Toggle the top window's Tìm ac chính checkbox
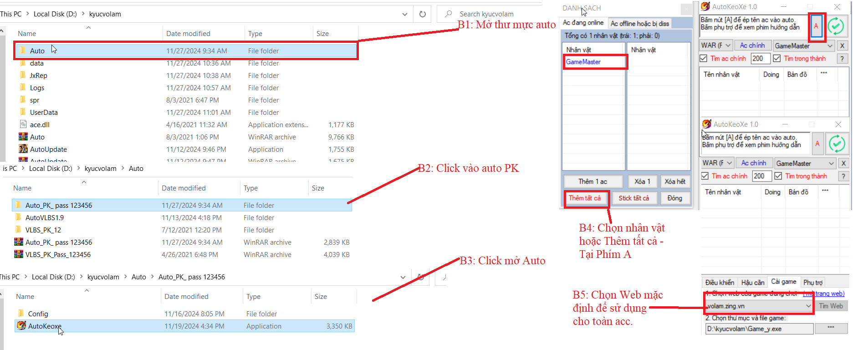Image resolution: width=868 pixels, height=350 pixels. 704,59
